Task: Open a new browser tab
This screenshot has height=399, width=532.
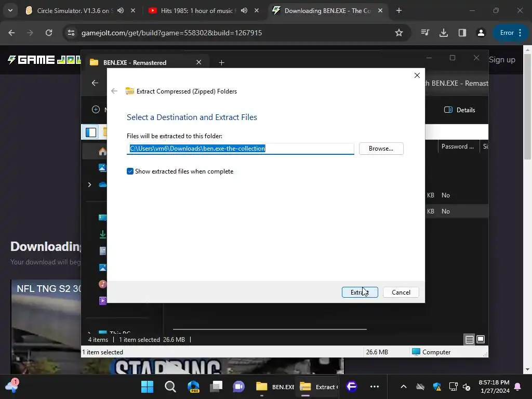Action: pyautogui.click(x=399, y=10)
